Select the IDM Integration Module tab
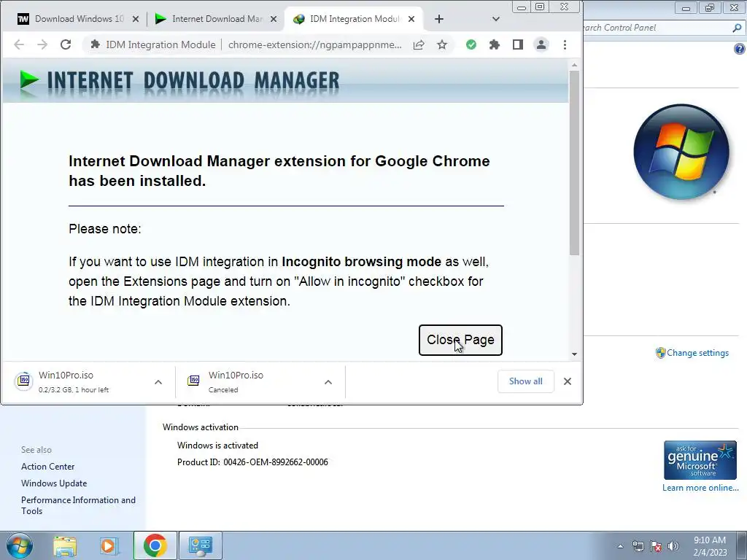The height and width of the screenshot is (560, 747). 352,19
